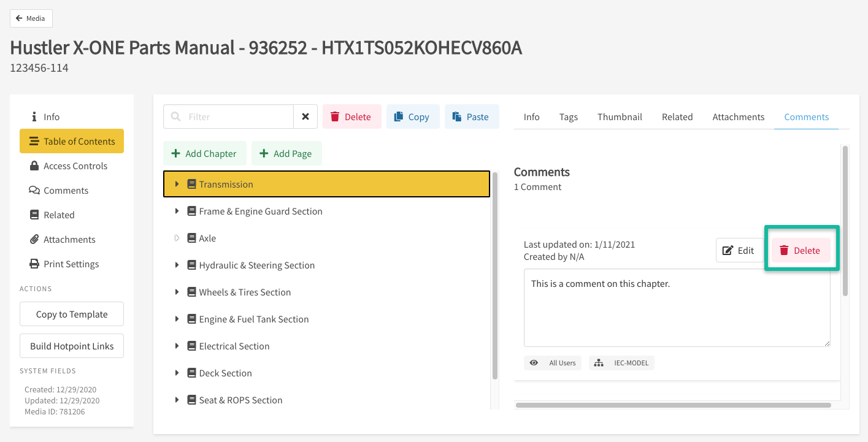Click the Copy to Template button
The height and width of the screenshot is (442, 868).
coord(72,314)
